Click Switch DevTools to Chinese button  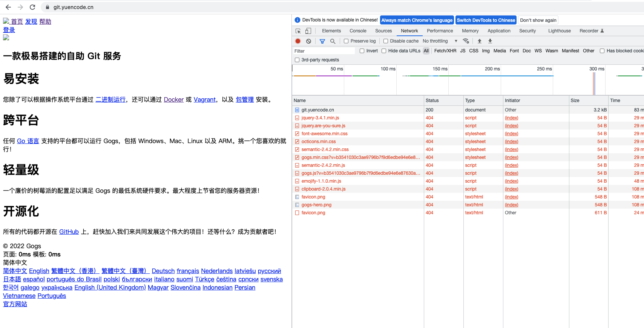486,20
